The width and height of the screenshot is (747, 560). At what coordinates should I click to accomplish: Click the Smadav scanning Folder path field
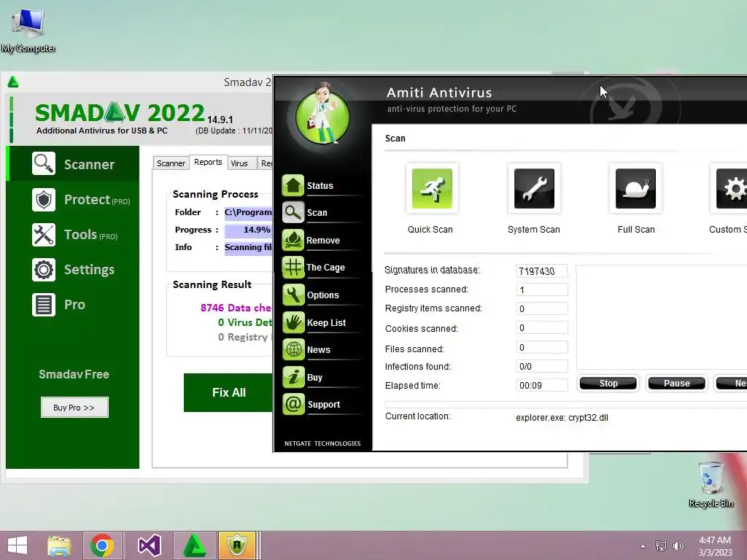tap(249, 212)
